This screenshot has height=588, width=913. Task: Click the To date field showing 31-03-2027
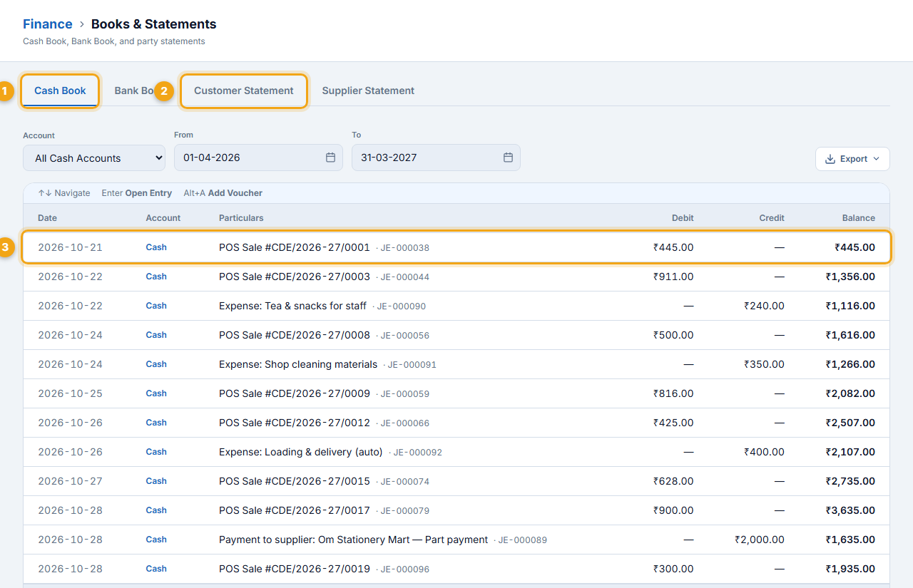[x=436, y=158]
